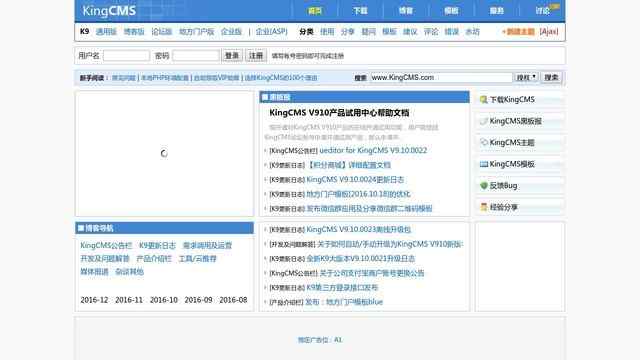Open ueditor for KingCMS V9.10.0022 article
640x360 pixels.
(x=373, y=151)
